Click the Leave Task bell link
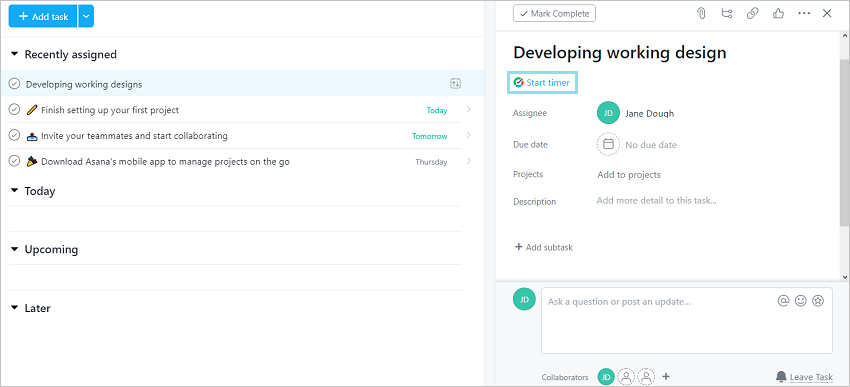Image resolution: width=850 pixels, height=387 pixels. [804, 377]
